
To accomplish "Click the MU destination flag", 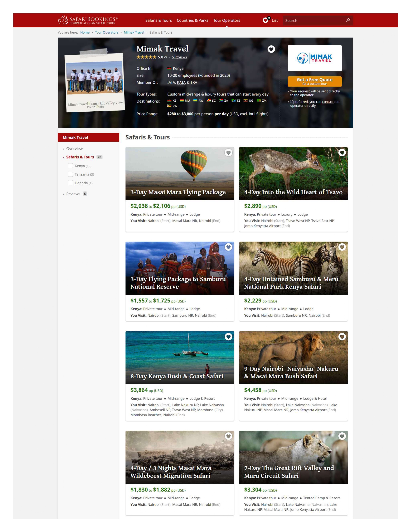I will click(182, 100).
